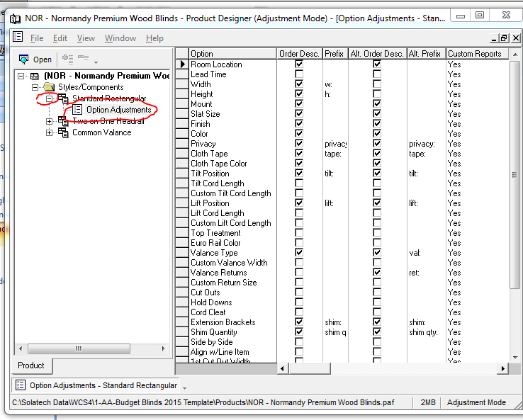Click Custom Reports 'Yes' for Extension Brackets
The width and height of the screenshot is (523, 420).
click(x=478, y=322)
